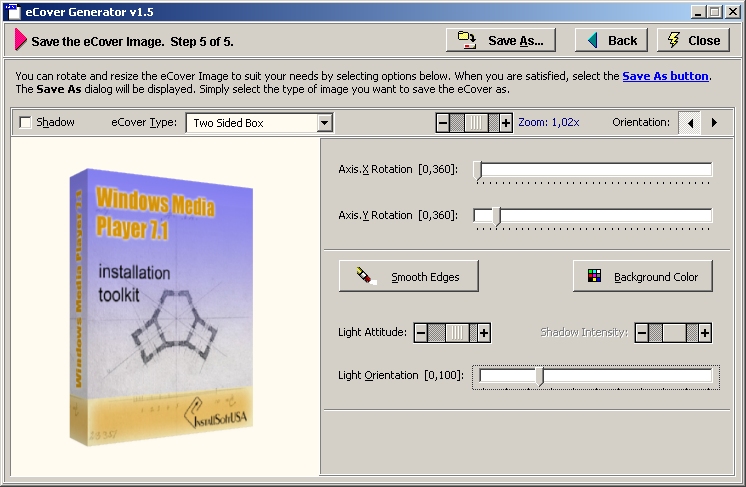Image resolution: width=746 pixels, height=487 pixels.
Task: Rotate orientation with the left arrow
Action: [x=690, y=123]
